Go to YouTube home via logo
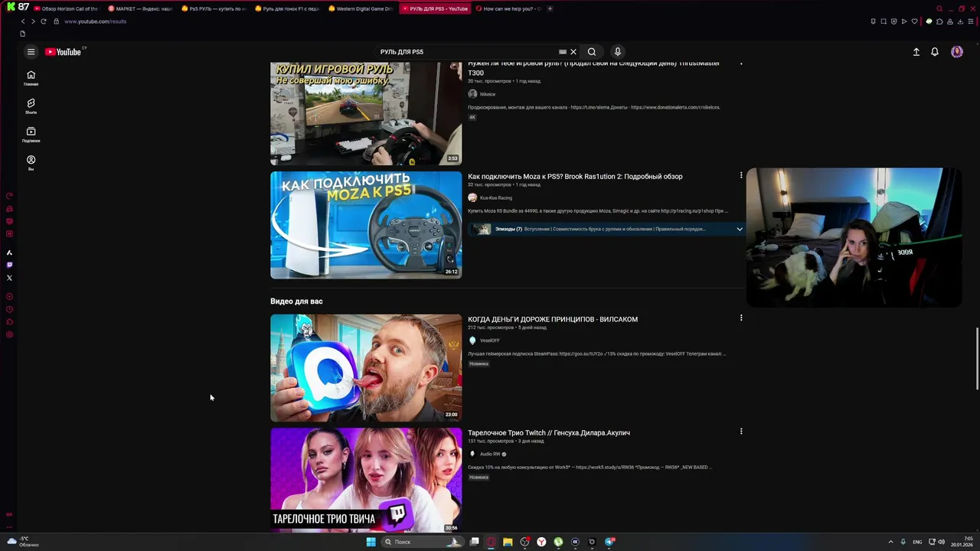Screen dimensions: 980x551 point(63,52)
